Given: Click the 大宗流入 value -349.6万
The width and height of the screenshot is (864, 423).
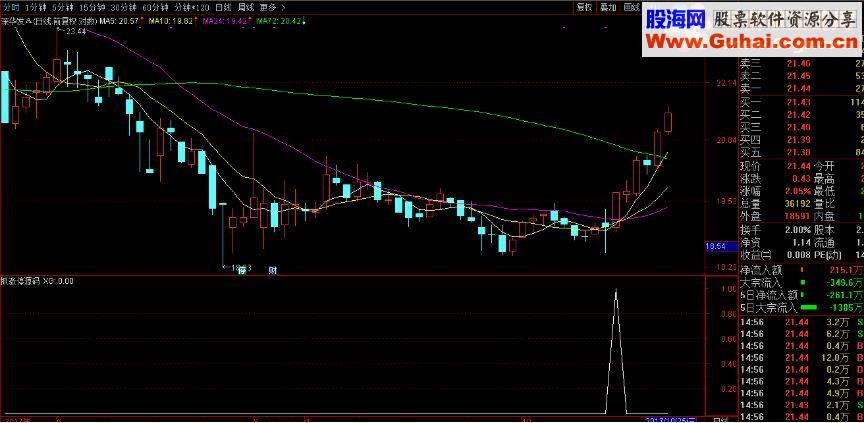Looking at the screenshot, I should [846, 283].
